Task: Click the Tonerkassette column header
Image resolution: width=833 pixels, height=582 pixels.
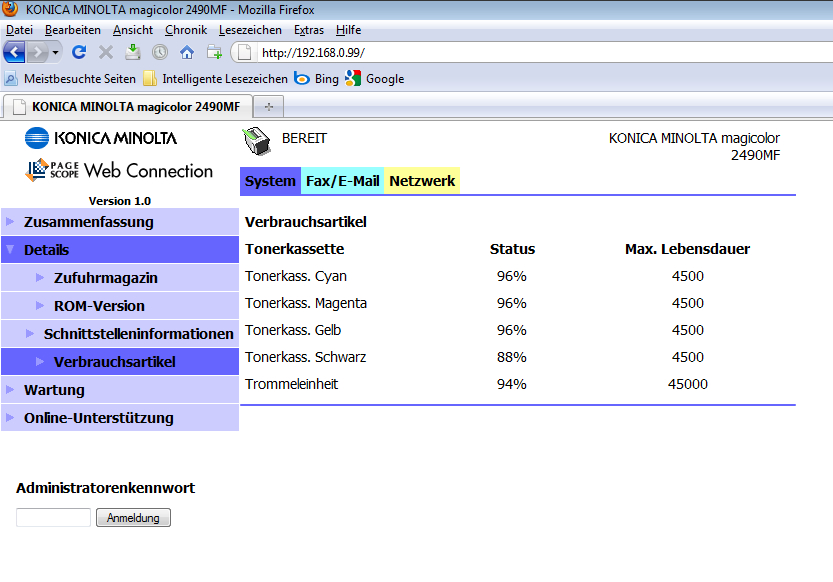Action: [294, 249]
